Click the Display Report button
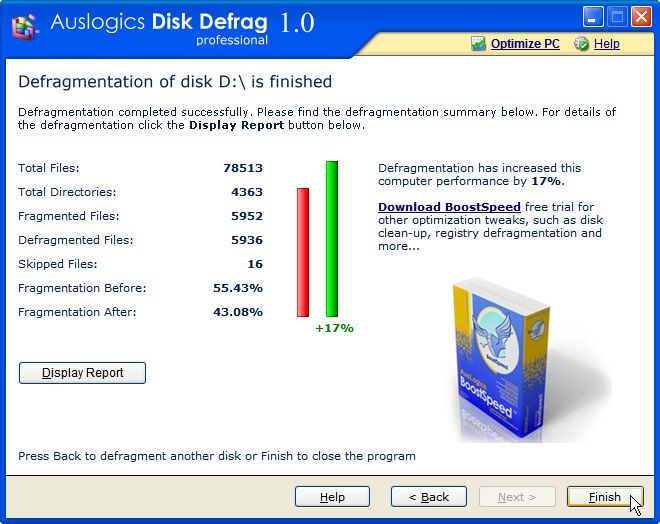The image size is (660, 524). [x=82, y=373]
